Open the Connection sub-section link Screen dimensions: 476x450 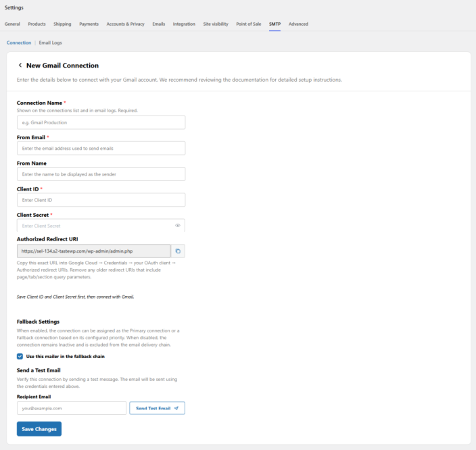point(19,43)
